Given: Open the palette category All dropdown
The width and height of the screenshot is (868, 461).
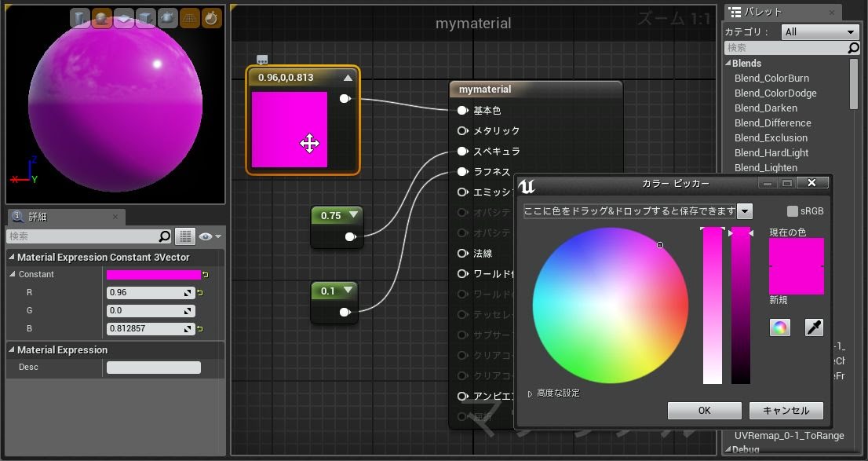Looking at the screenshot, I should tap(819, 32).
